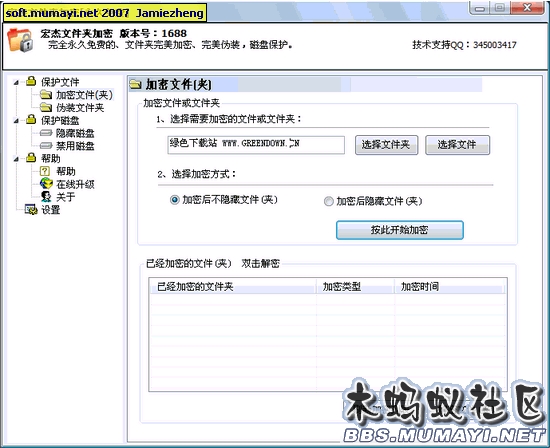Select 加密后隐藏文件(夹) radio option

329,201
